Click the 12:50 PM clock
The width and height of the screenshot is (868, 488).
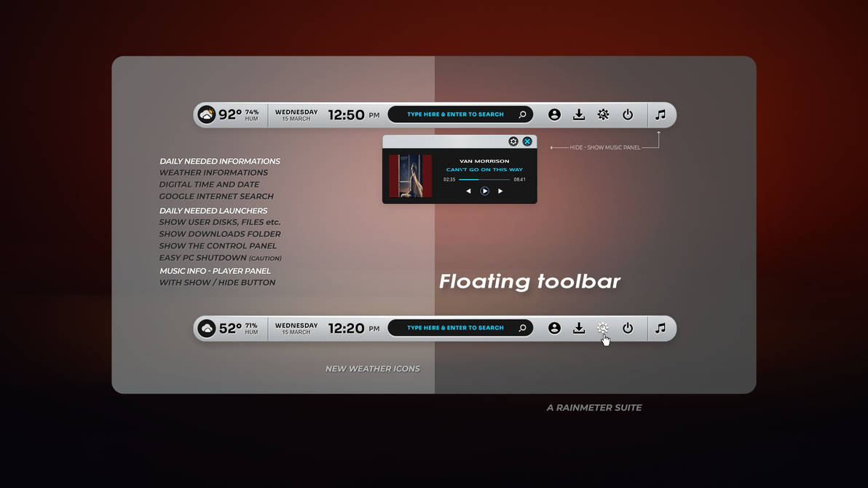click(354, 114)
